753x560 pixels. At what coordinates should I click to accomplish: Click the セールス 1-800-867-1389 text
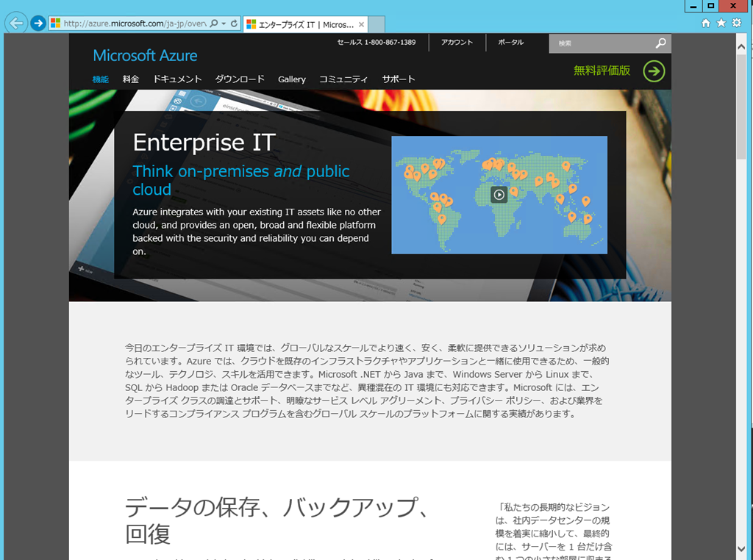pos(376,42)
